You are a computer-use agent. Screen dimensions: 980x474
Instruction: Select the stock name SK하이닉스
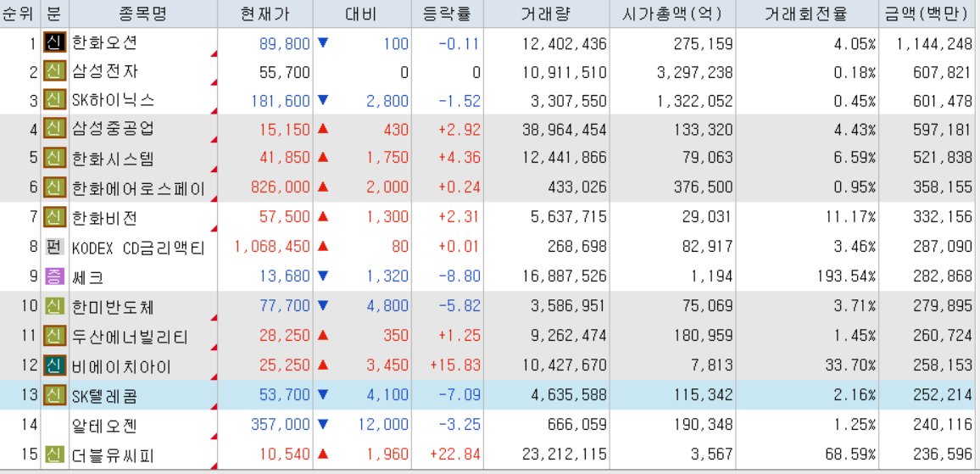coord(113,101)
